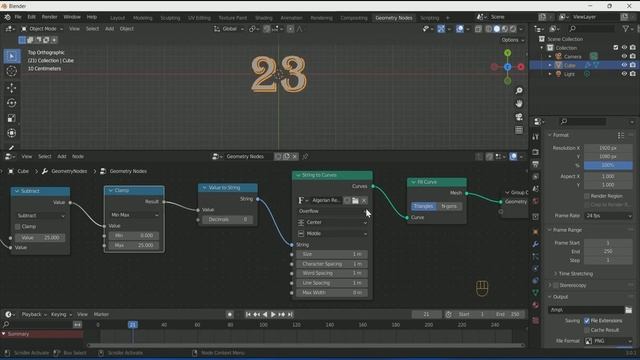Toggle auto keying record button

pyautogui.click(x=230, y=314)
